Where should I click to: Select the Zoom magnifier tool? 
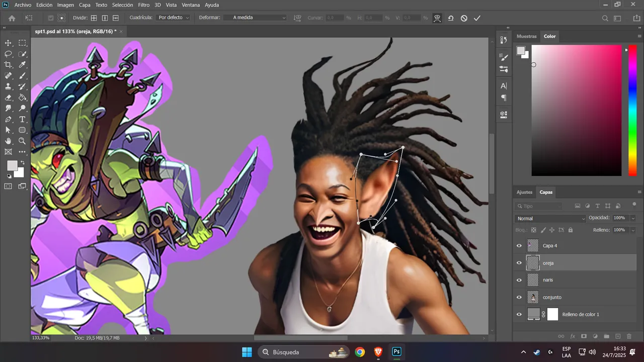point(22,141)
